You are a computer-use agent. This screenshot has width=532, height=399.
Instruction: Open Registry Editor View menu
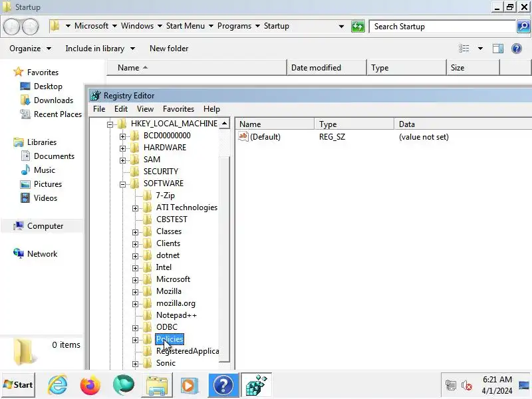[x=145, y=109]
